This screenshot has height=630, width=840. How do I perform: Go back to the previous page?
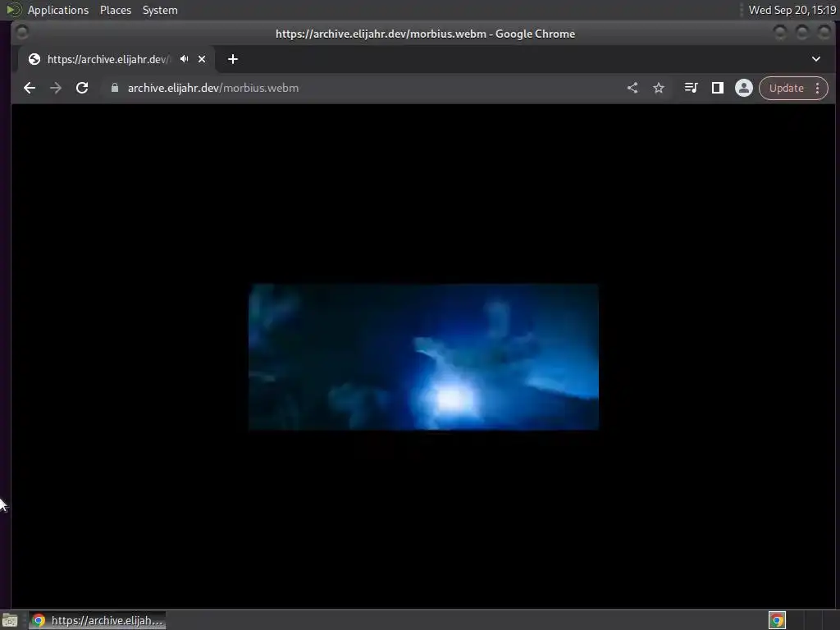[30, 88]
